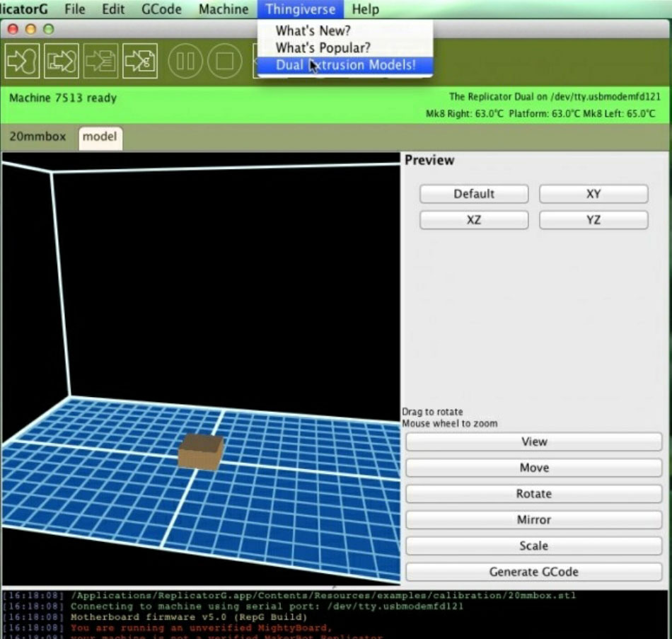Click the disabled Build to file icon
The height and width of the screenshot is (639, 672).
[100, 61]
